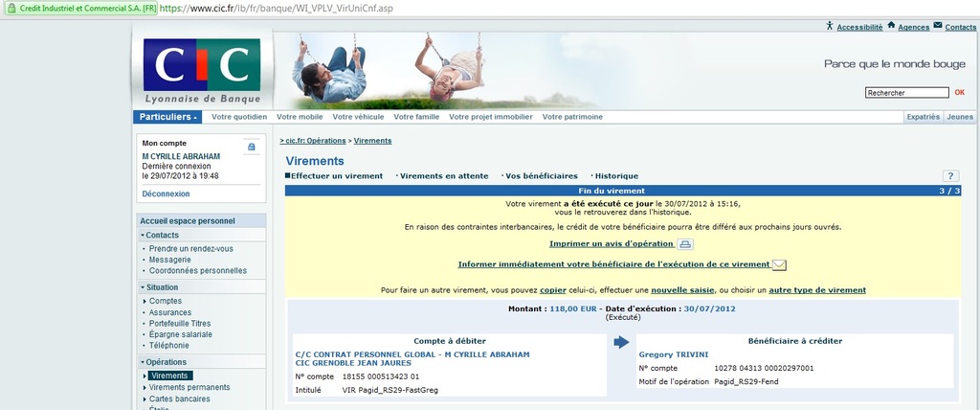980x410 pixels.
Task: Open Accueil espace personnel
Action: pos(188,221)
